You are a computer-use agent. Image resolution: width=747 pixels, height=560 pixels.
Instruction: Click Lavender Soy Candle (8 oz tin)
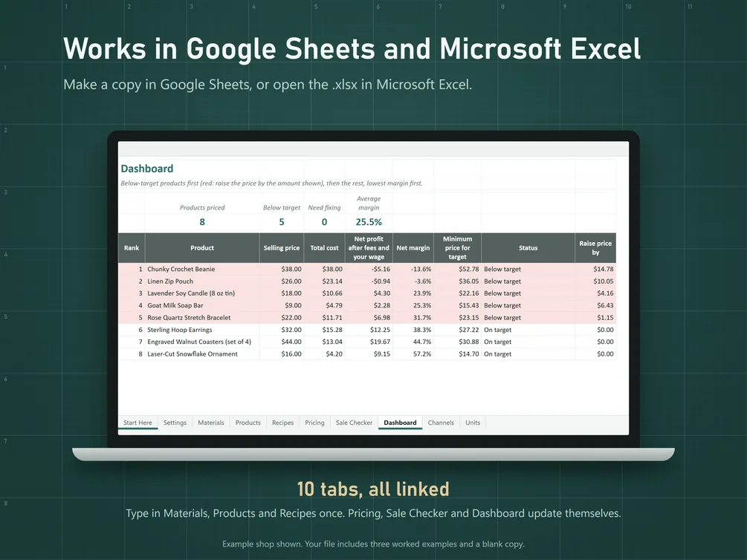[202, 293]
